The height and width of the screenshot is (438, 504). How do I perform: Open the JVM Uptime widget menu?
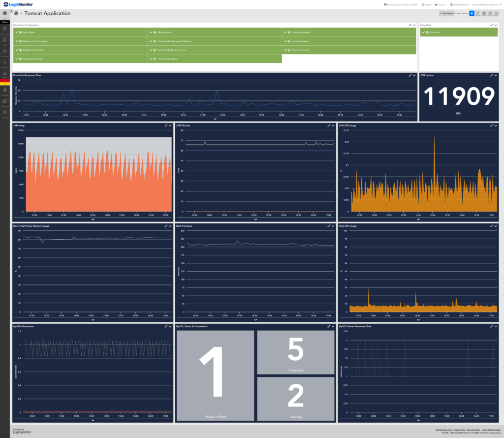click(496, 75)
